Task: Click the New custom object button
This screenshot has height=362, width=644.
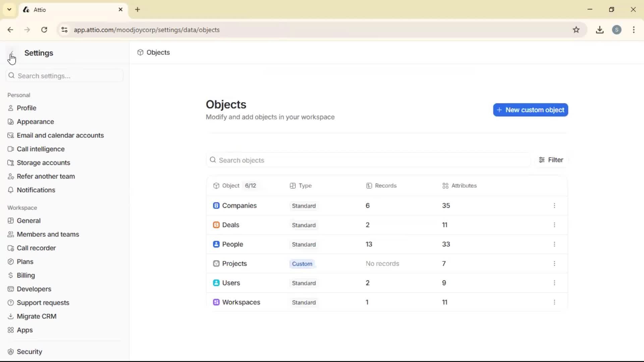Action: click(531, 110)
